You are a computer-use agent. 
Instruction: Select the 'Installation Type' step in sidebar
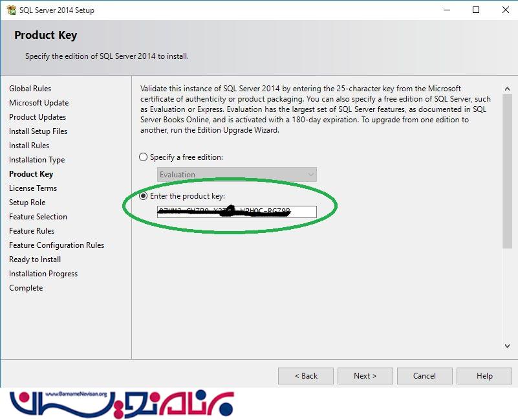coord(37,160)
